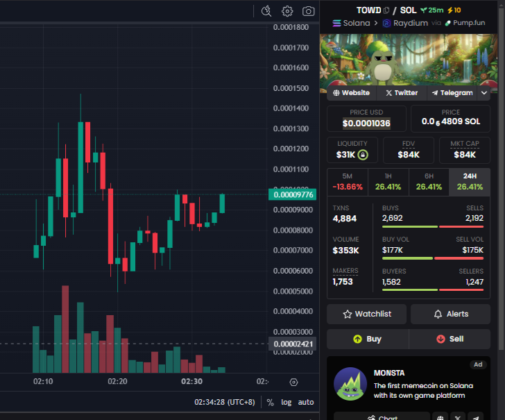The image size is (505, 420).
Task: Click the 02:20 time axis label
Action: [117, 381]
